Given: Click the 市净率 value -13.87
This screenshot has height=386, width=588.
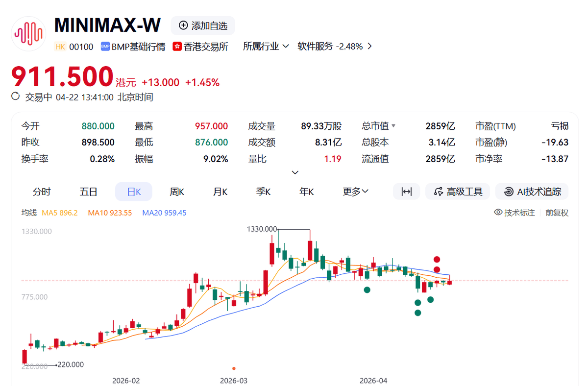Looking at the screenshot, I should point(555,159).
